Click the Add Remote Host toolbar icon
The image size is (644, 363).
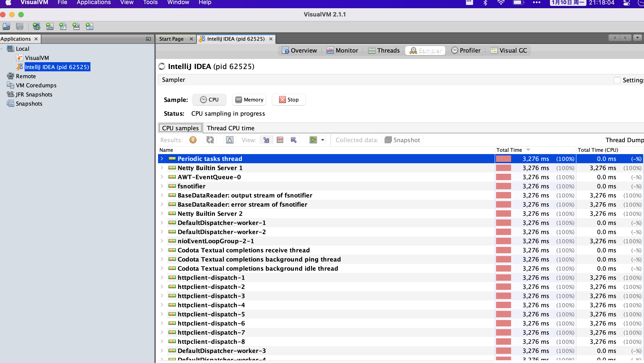pyautogui.click(x=36, y=26)
